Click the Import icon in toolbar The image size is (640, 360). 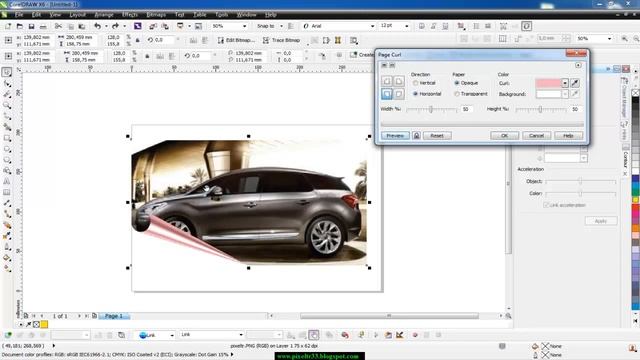pos(153,26)
